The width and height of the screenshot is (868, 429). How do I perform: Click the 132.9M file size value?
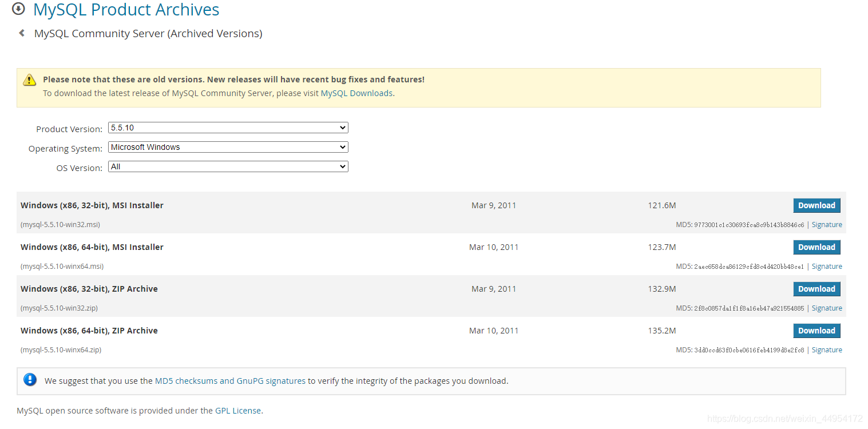(662, 289)
